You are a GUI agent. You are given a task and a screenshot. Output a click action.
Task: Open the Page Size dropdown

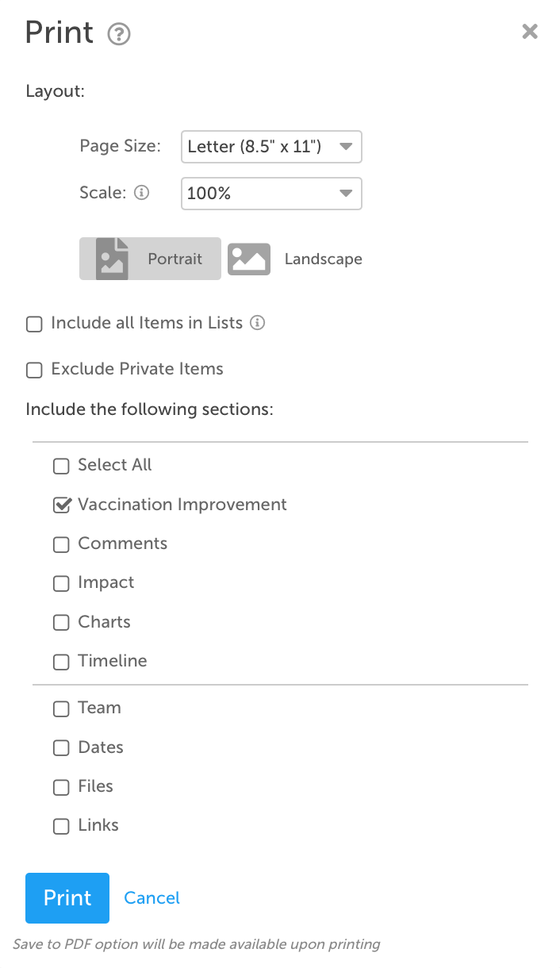pos(271,147)
